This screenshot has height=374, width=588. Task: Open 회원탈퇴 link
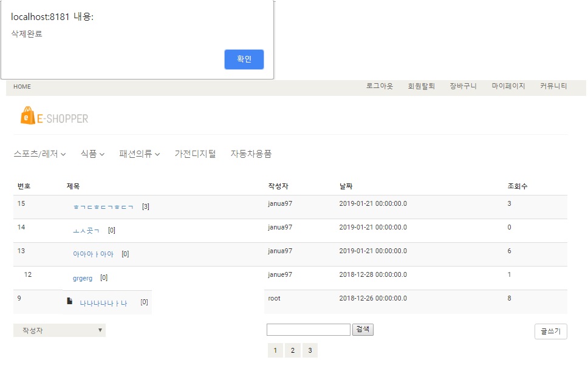[x=421, y=86]
